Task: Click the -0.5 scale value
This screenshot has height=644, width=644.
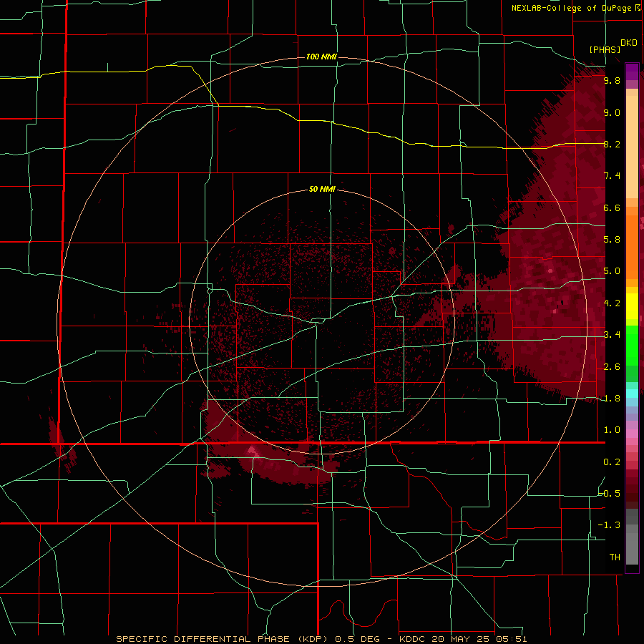Action: pos(610,494)
